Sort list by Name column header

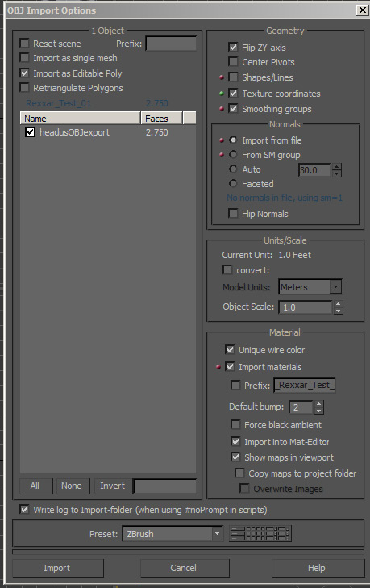coord(81,118)
